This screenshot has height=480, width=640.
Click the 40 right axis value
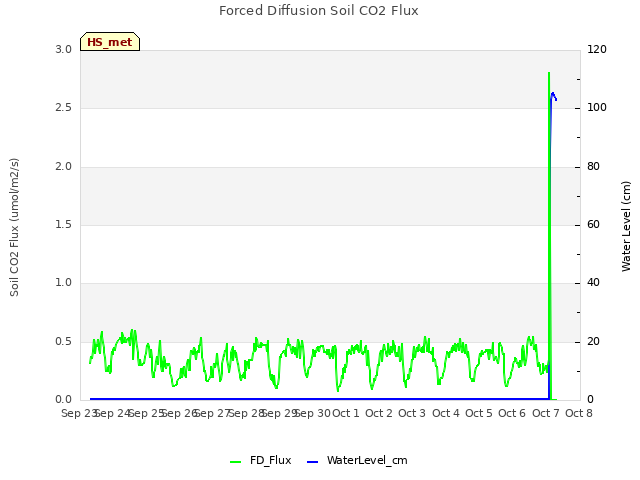593,282
